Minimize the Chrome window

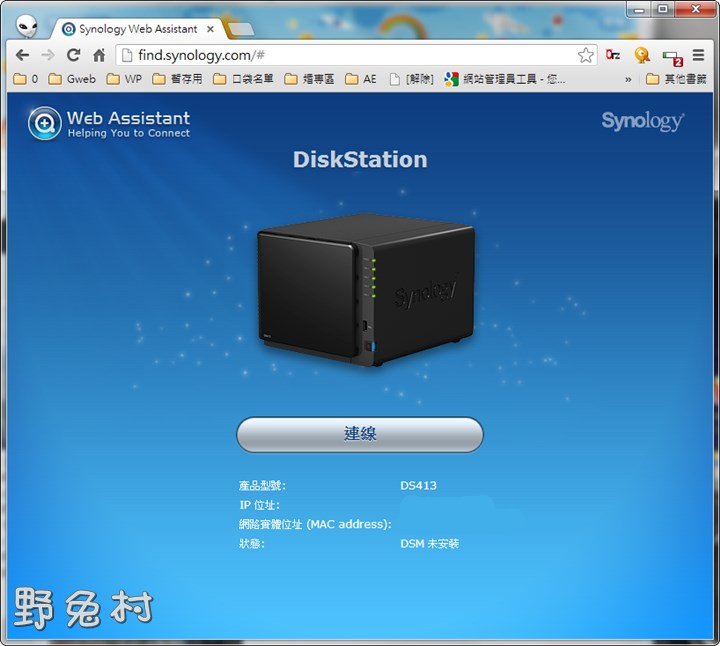tap(640, 9)
